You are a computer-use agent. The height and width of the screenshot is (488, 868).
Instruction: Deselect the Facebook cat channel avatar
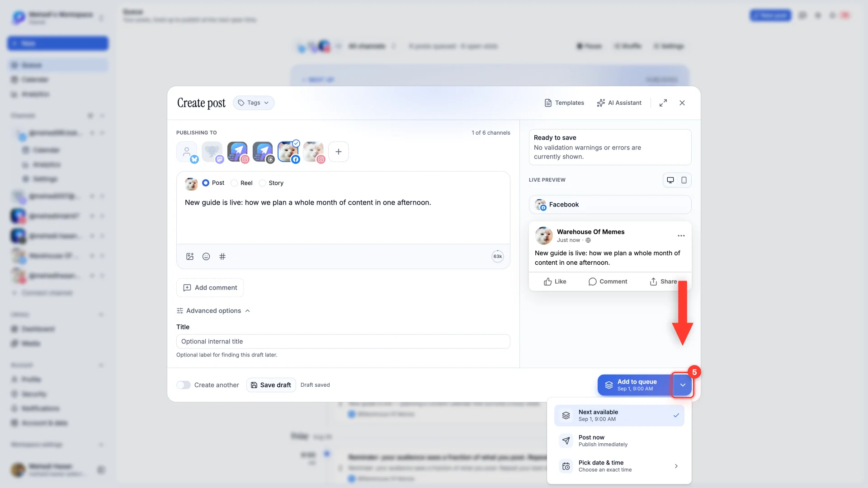point(288,152)
